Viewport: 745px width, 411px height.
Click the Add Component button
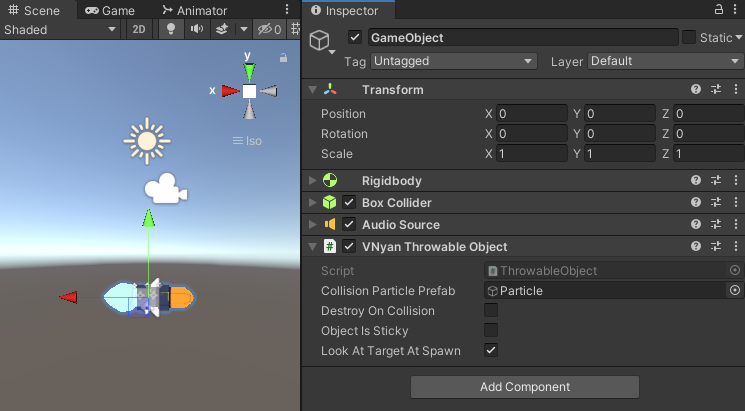pyautogui.click(x=524, y=387)
